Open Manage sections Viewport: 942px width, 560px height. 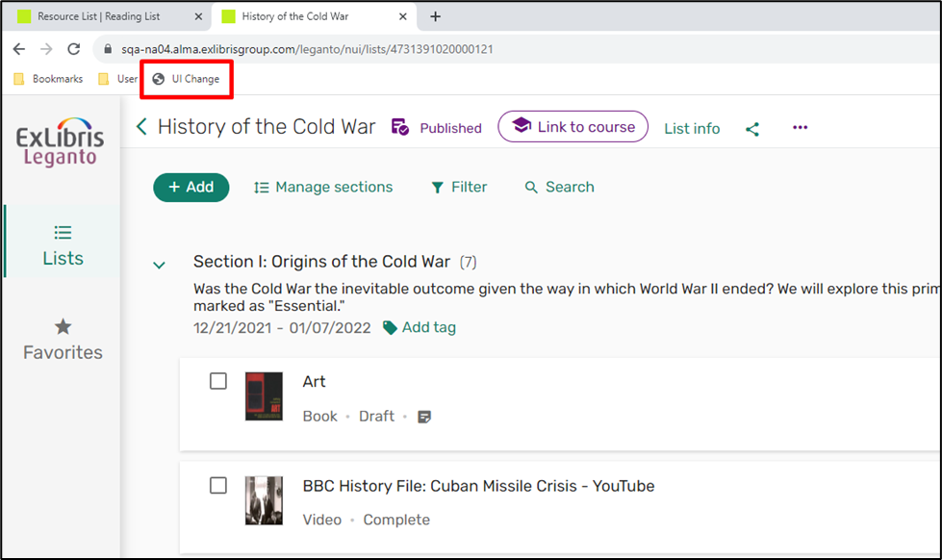[322, 188]
